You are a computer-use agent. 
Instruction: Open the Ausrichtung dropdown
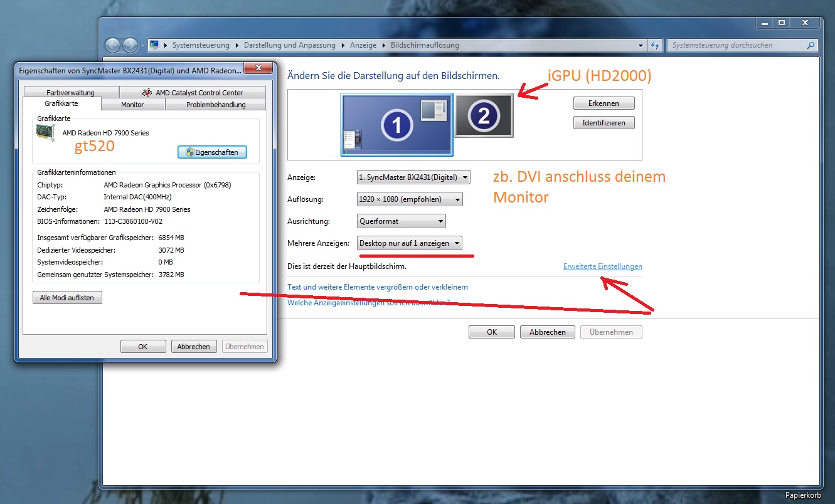[x=401, y=221]
